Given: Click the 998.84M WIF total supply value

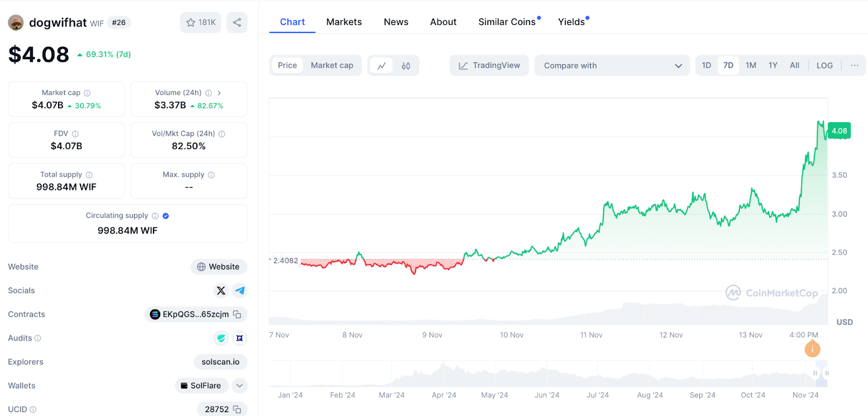Looking at the screenshot, I should [x=66, y=187].
